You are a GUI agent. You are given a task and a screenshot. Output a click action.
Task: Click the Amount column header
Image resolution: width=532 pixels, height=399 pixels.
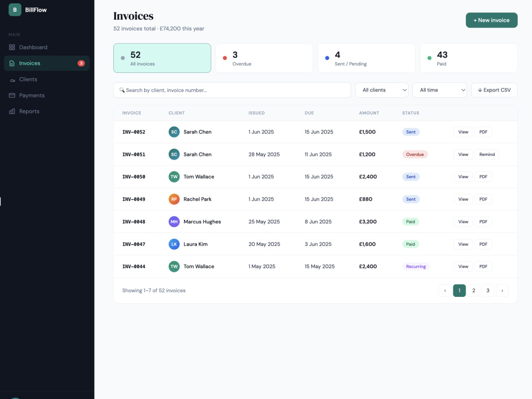click(x=369, y=113)
